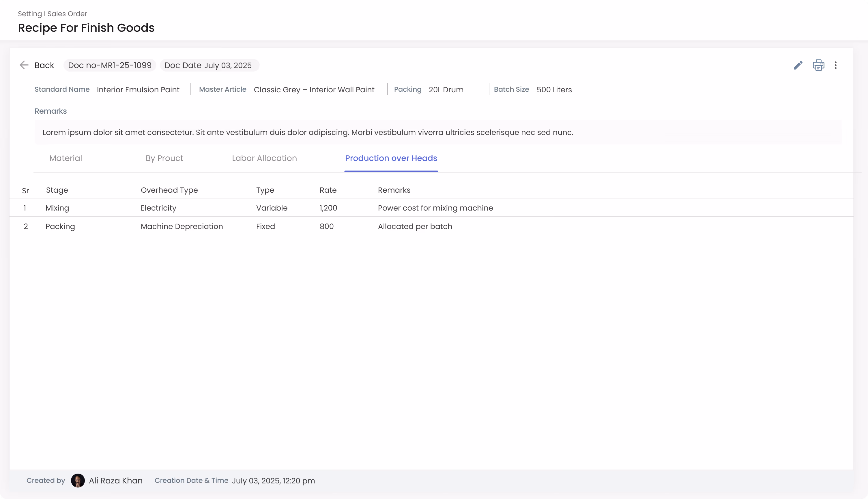Click the Lorem ipsum remarks text box
The width and height of the screenshot is (868, 499).
click(438, 132)
